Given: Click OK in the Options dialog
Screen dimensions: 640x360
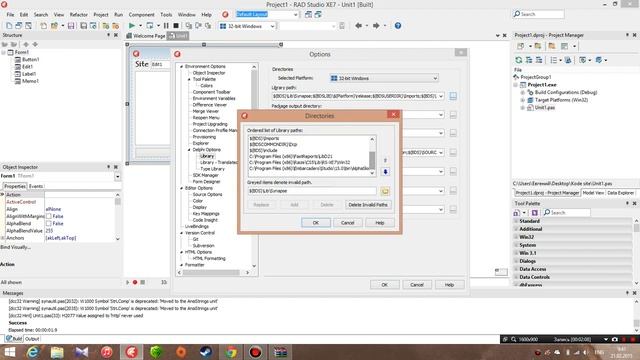Looking at the screenshot, I should coord(384,285).
